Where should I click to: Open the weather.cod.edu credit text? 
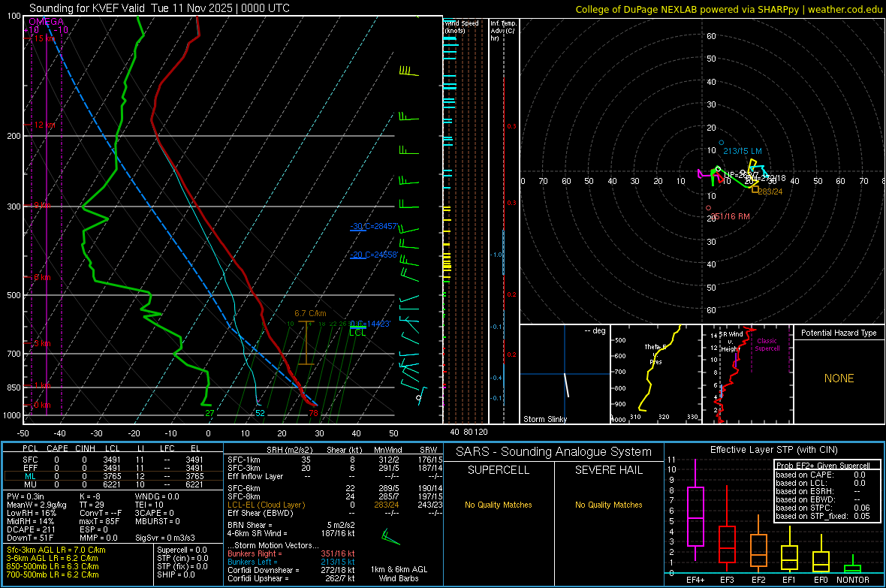pos(845,9)
